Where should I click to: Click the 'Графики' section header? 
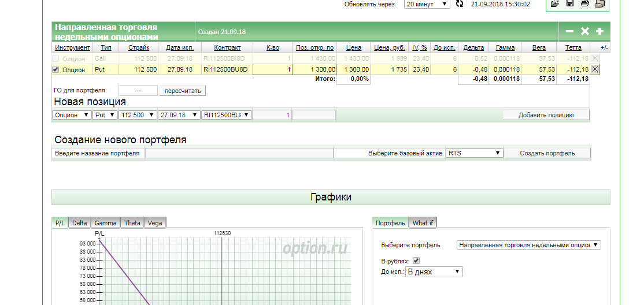[331, 198]
